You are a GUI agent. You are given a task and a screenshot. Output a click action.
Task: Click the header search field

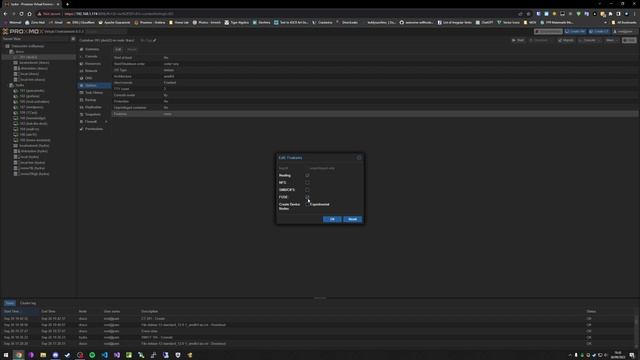pyautogui.click(x=107, y=31)
